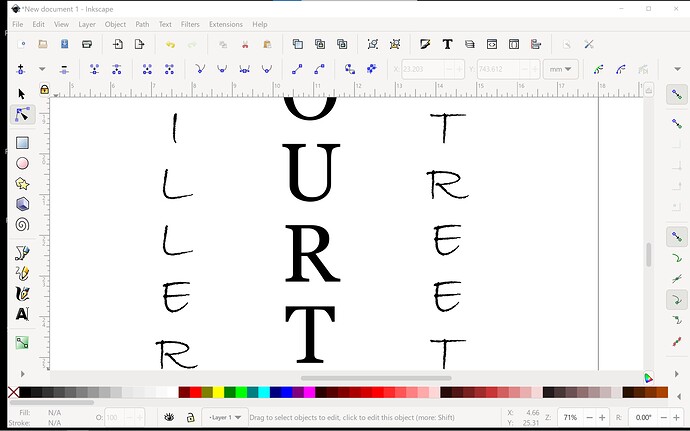Open the Text tool with letter A

coord(22,314)
